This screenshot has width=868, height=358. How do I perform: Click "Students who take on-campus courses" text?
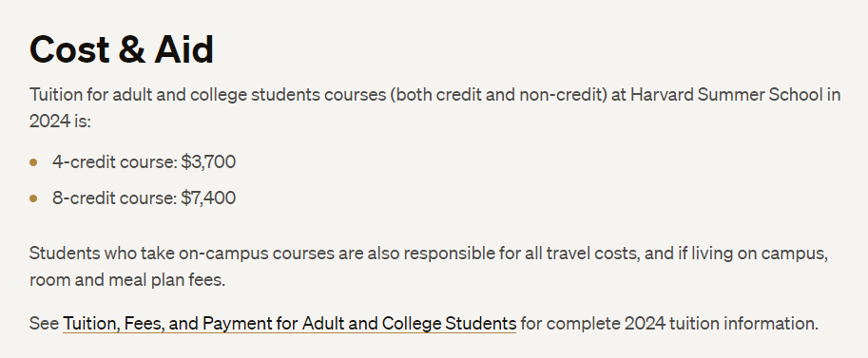coord(182,254)
